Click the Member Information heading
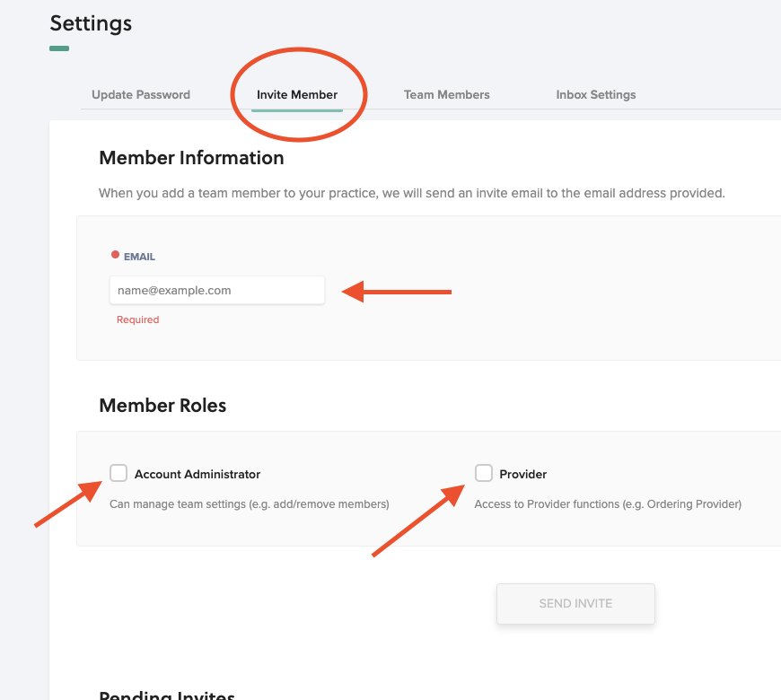781x700 pixels. tap(191, 158)
